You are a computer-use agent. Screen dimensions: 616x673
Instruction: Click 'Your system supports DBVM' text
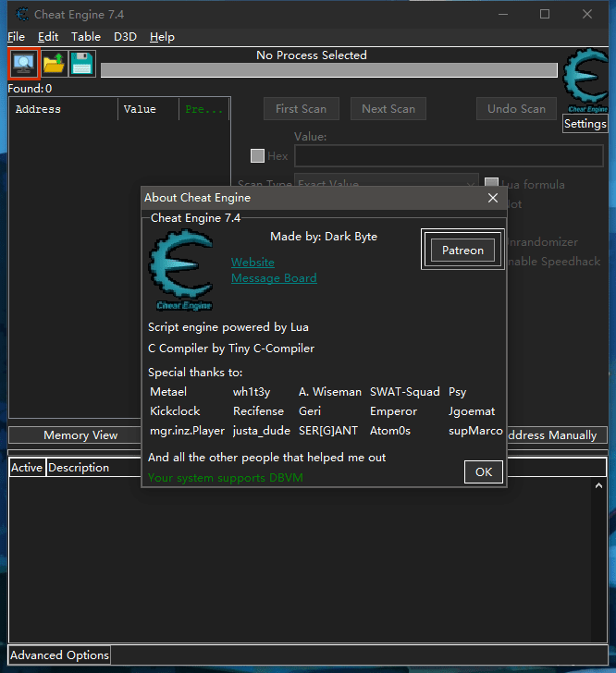[226, 478]
